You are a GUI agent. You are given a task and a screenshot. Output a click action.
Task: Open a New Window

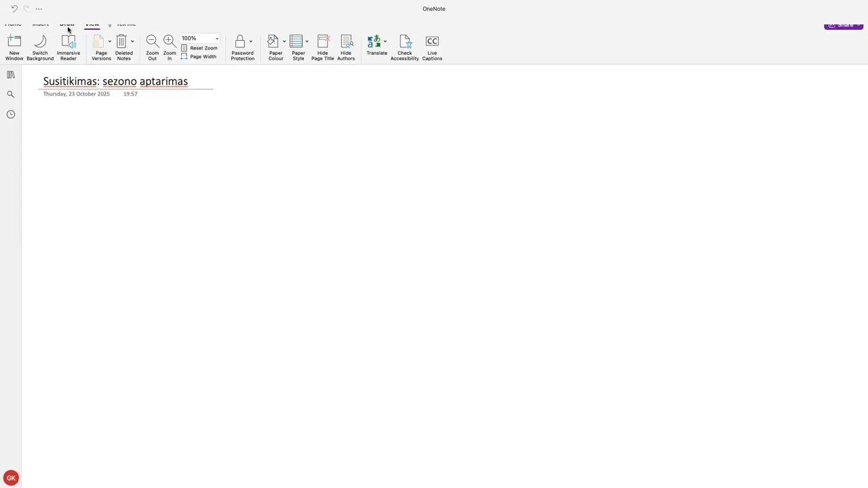click(x=14, y=48)
